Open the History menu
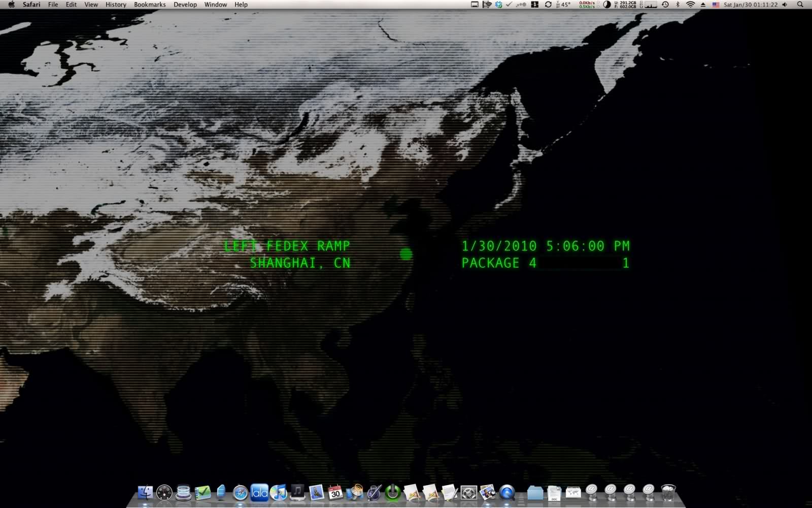 tap(116, 5)
